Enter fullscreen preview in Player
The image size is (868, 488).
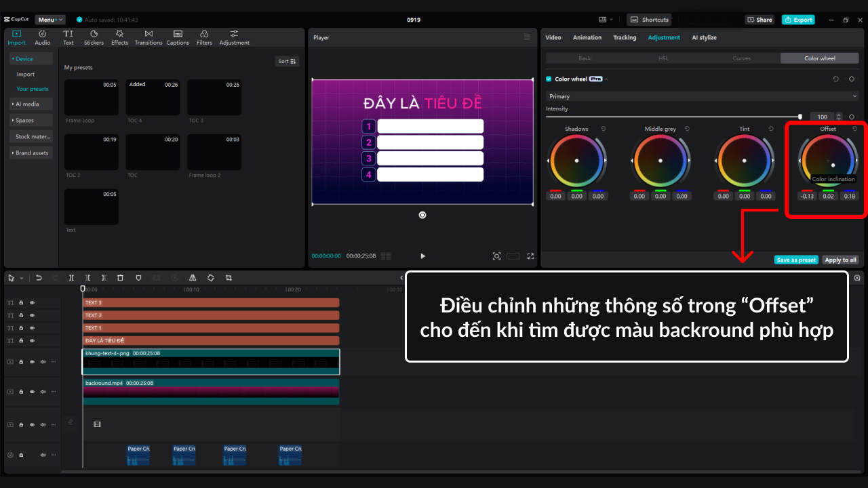[x=530, y=256]
